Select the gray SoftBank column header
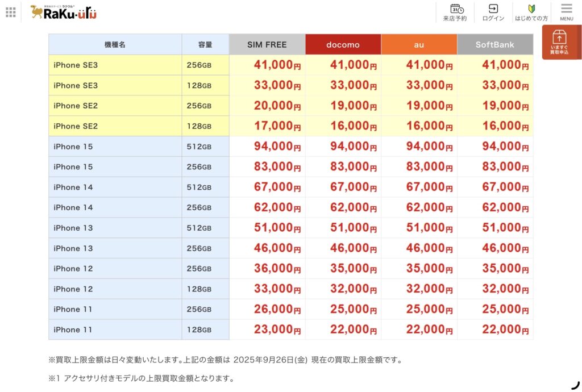Viewport: 582px width, 392px height. click(495, 44)
